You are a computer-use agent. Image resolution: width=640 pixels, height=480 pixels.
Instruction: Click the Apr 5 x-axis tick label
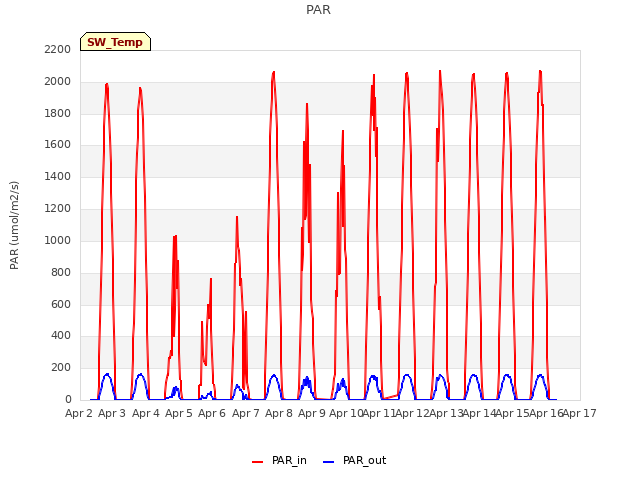pyautogui.click(x=179, y=413)
